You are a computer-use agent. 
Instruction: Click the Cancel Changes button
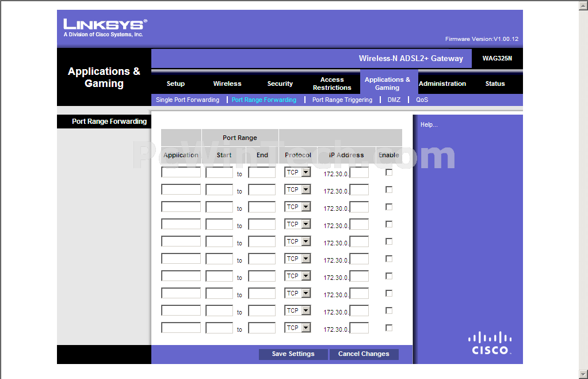pyautogui.click(x=364, y=354)
